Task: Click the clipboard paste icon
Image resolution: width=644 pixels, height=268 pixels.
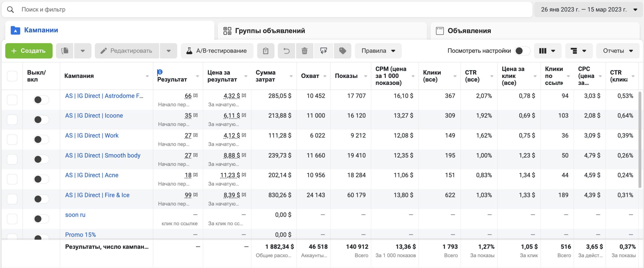Action: click(x=266, y=51)
